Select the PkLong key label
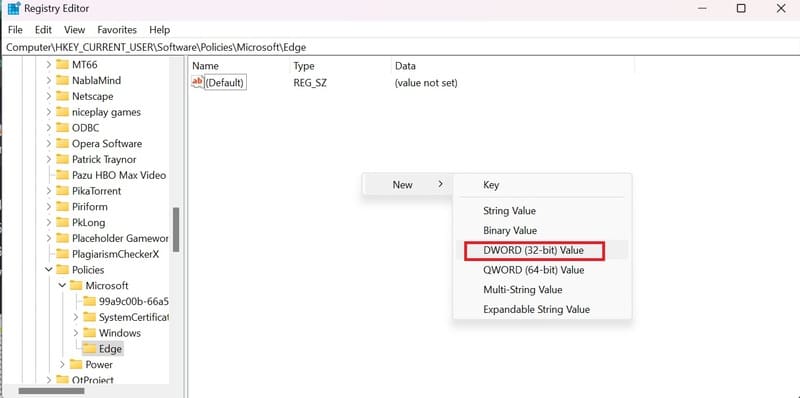 coord(88,223)
